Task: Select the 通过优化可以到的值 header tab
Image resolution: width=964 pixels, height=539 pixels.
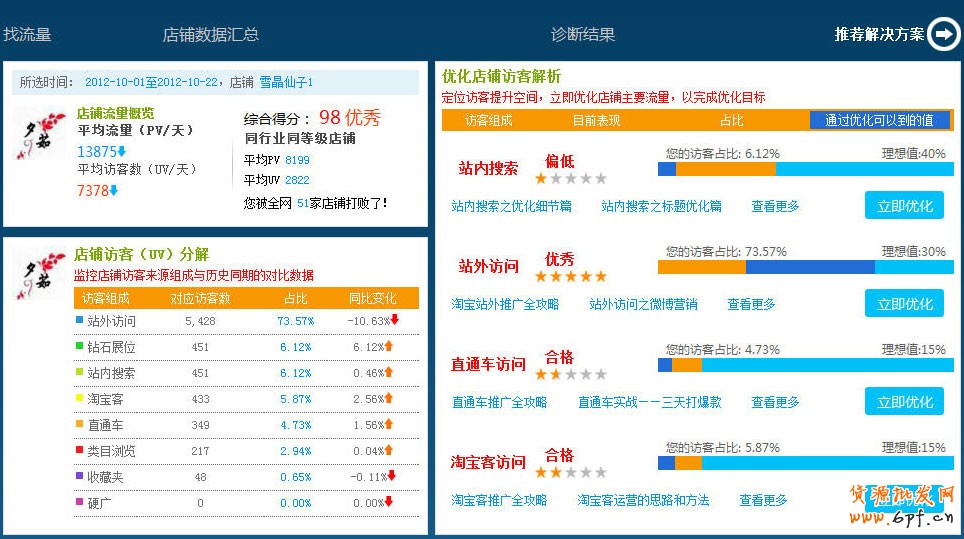Action: click(879, 120)
